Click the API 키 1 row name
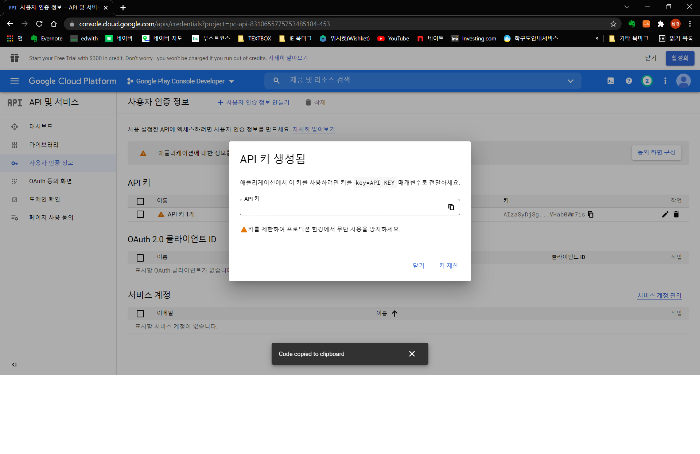This screenshot has width=700, height=454. tap(180, 214)
